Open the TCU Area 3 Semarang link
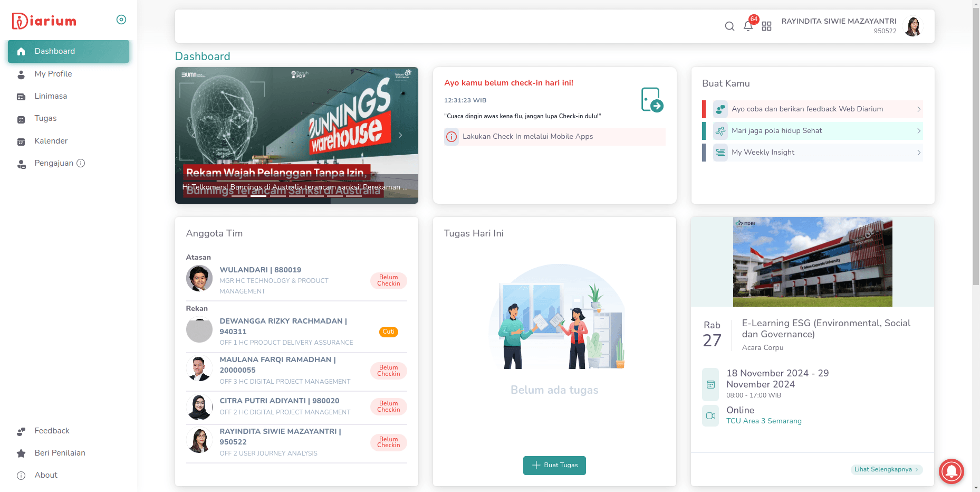980x492 pixels. 764,421
